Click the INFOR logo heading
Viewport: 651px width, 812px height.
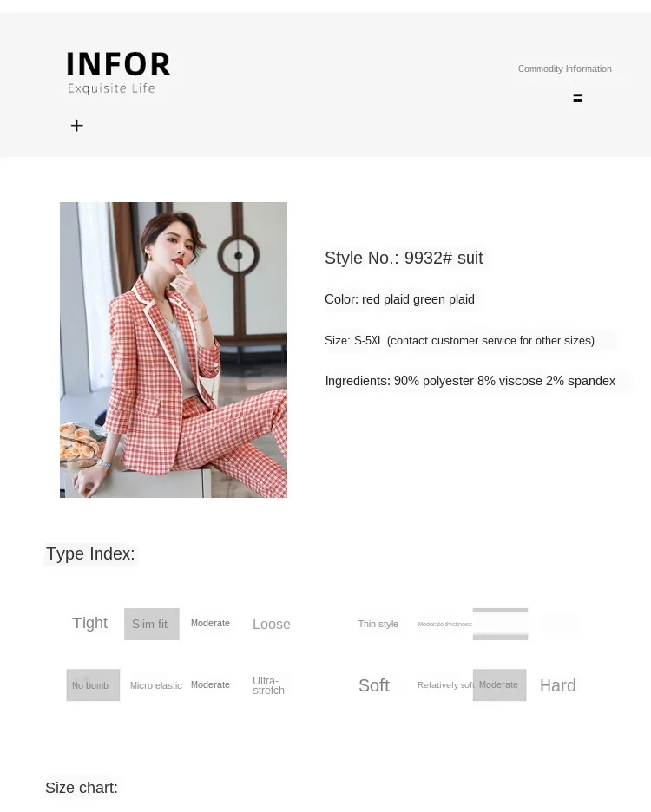pyautogui.click(x=119, y=64)
